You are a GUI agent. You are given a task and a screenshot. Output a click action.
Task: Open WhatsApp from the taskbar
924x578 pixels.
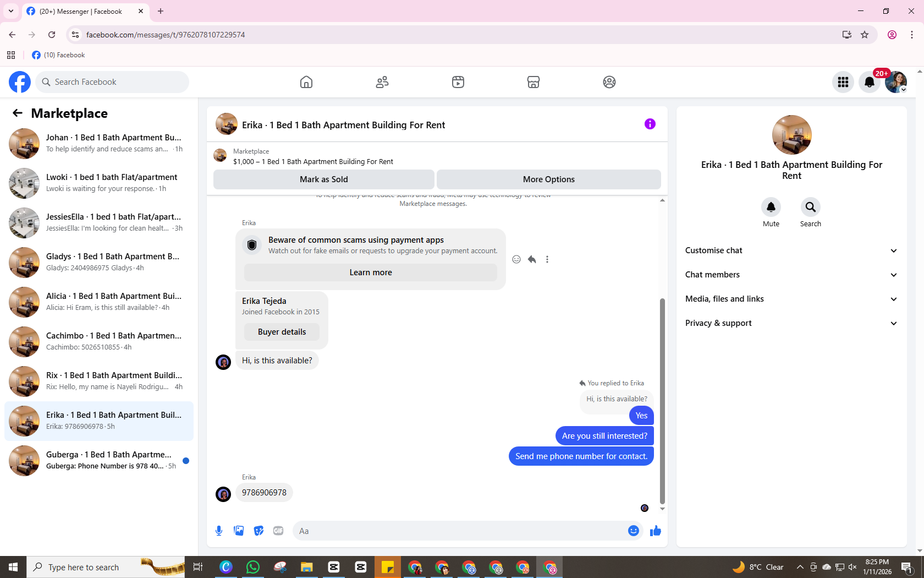[x=253, y=567]
